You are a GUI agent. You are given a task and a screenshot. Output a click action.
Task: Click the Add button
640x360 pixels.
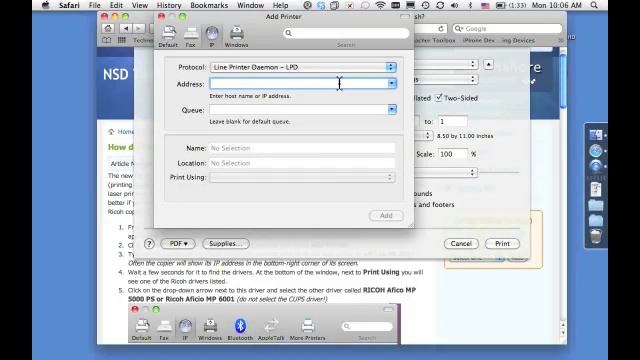[x=386, y=216]
